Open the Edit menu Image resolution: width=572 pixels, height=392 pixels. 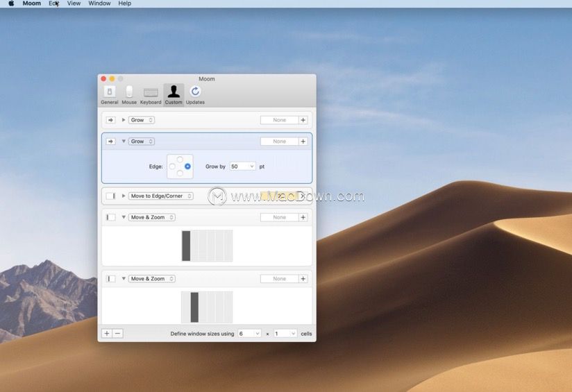pyautogui.click(x=54, y=3)
